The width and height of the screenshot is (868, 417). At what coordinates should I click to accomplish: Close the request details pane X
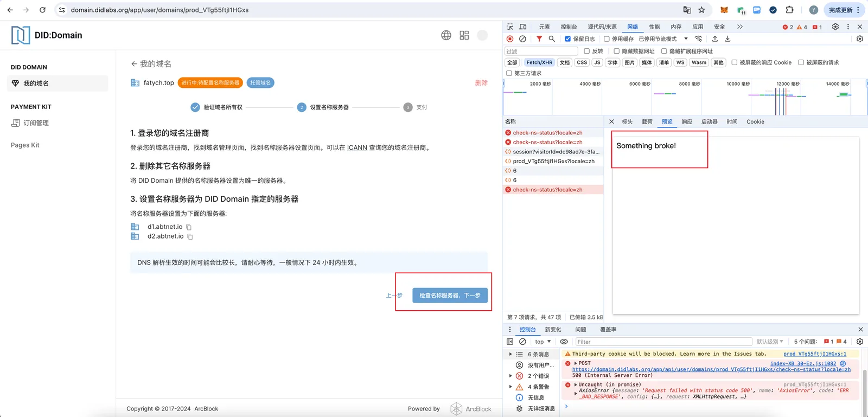611,122
